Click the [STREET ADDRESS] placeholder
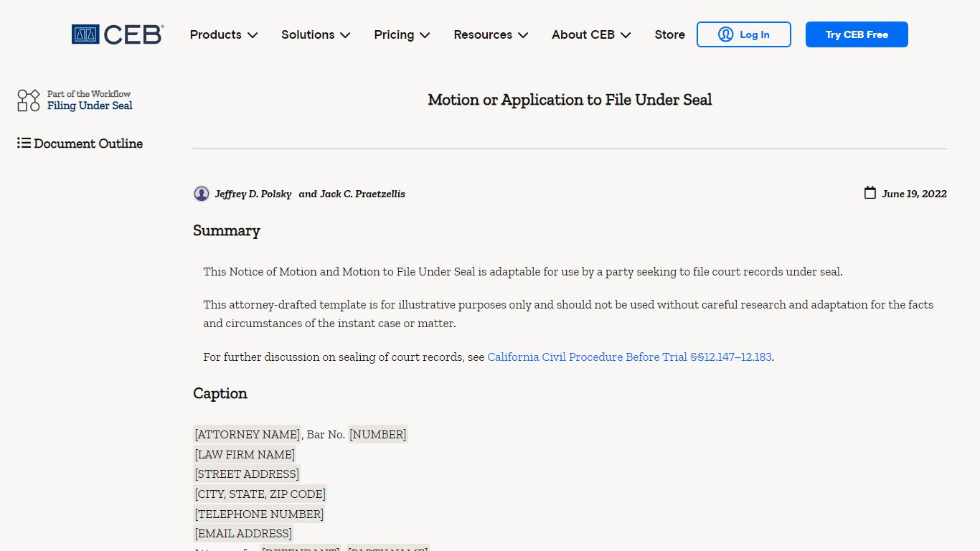The height and width of the screenshot is (551, 980). 247,474
